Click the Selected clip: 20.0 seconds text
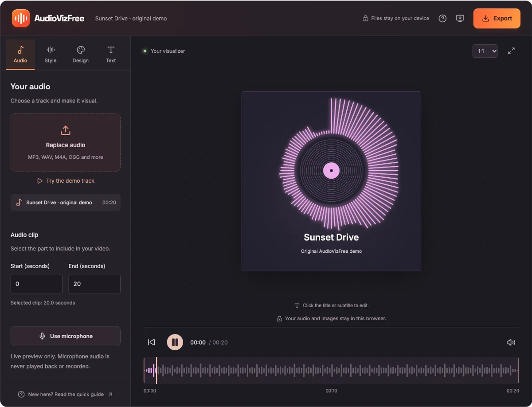 coord(43,303)
